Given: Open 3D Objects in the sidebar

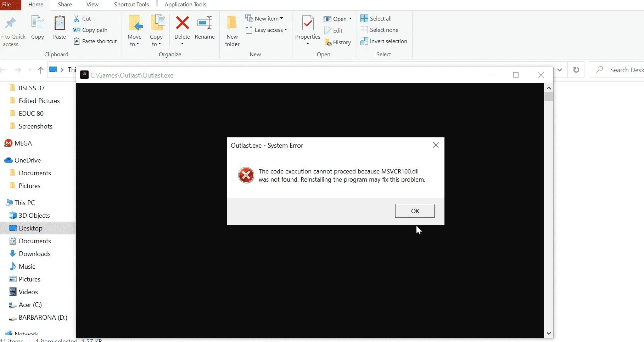Looking at the screenshot, I should pos(29,216).
